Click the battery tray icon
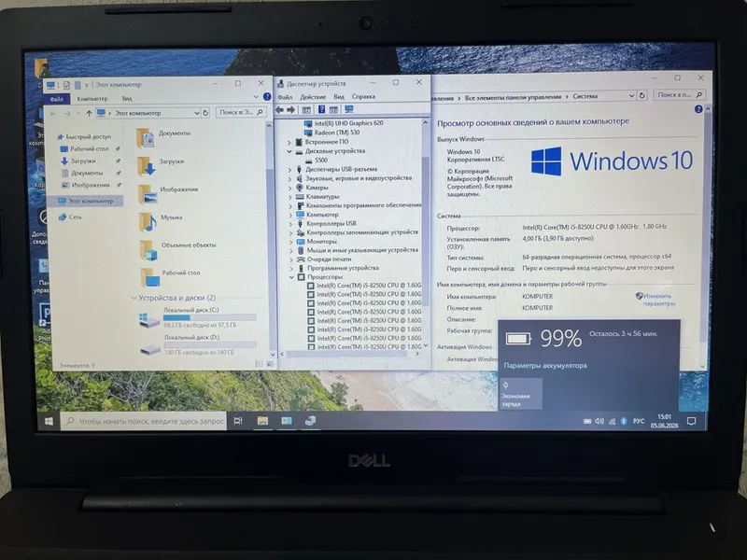This screenshot has height=560, width=747. (587, 422)
